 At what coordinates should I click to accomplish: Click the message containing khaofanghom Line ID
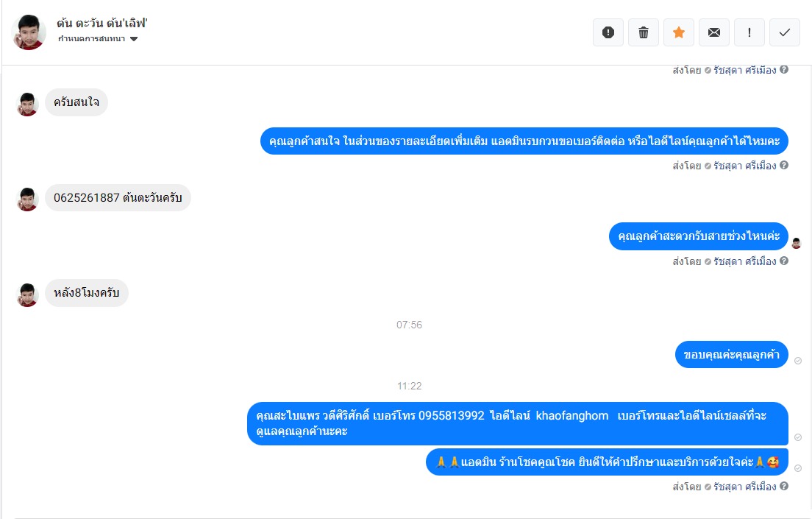(517, 423)
